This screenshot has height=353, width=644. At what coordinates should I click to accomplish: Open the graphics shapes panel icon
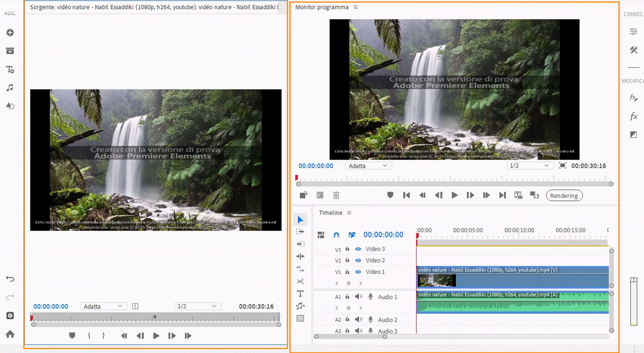click(10, 106)
